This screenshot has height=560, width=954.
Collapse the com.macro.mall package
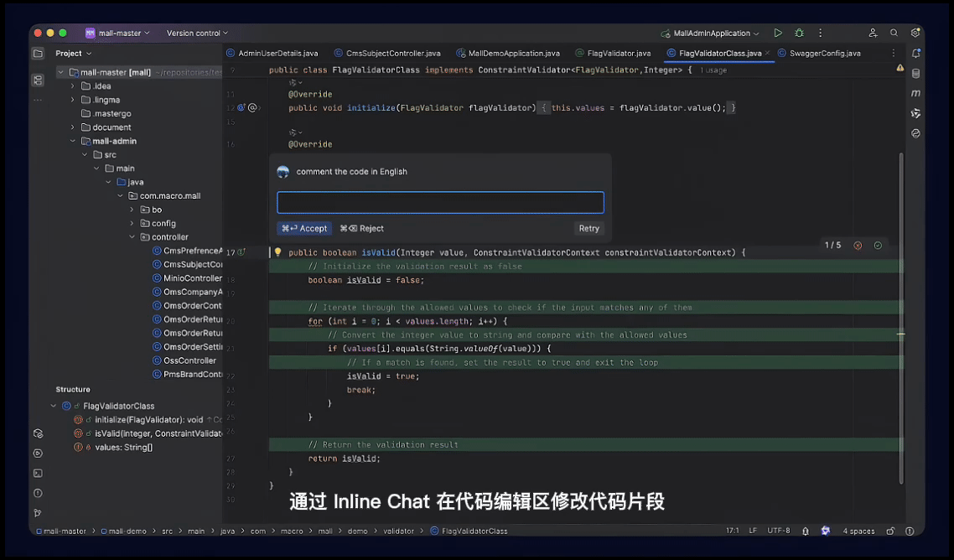(120, 196)
